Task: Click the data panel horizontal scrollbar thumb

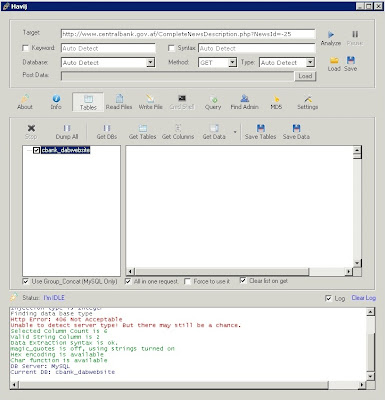Action: click(x=222, y=272)
